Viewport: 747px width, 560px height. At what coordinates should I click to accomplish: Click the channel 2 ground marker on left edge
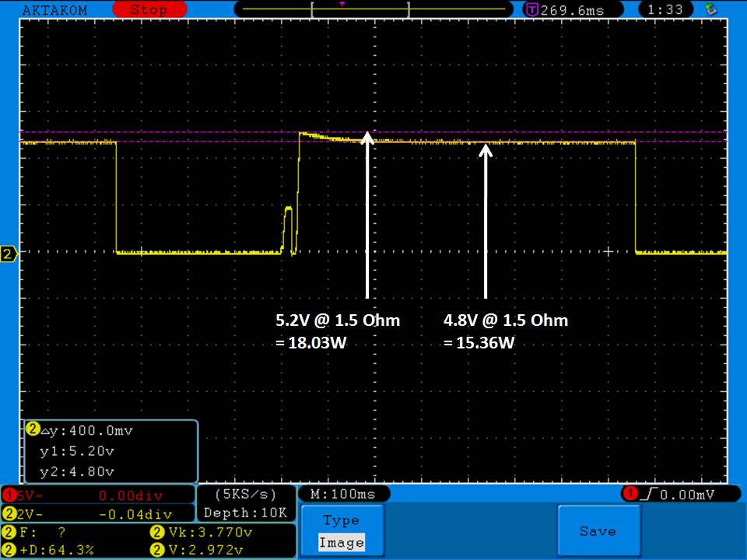[x=9, y=254]
